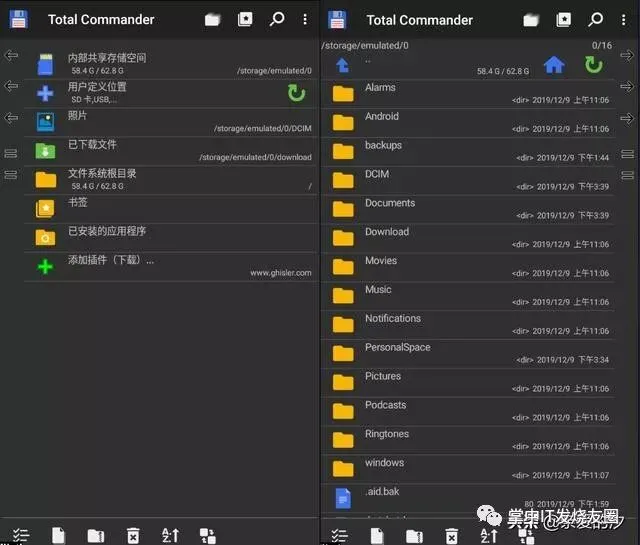Open the Notifications folder
The width and height of the screenshot is (640, 545).
[469, 325]
